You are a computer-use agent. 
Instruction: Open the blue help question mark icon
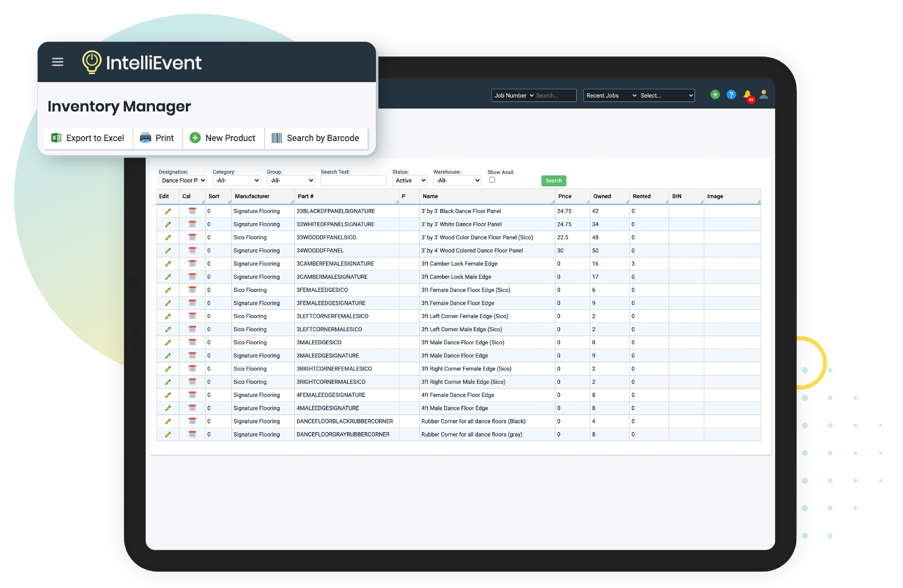[731, 95]
